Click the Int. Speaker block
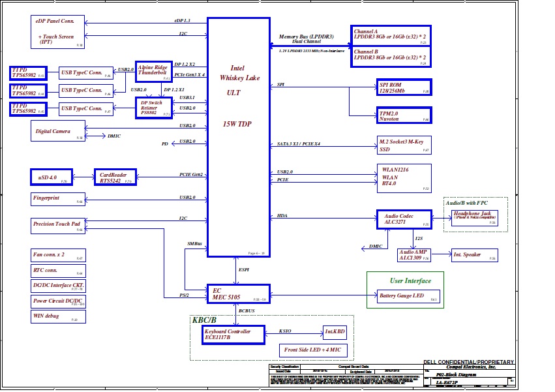The height and width of the screenshot is (392, 555). [474, 255]
